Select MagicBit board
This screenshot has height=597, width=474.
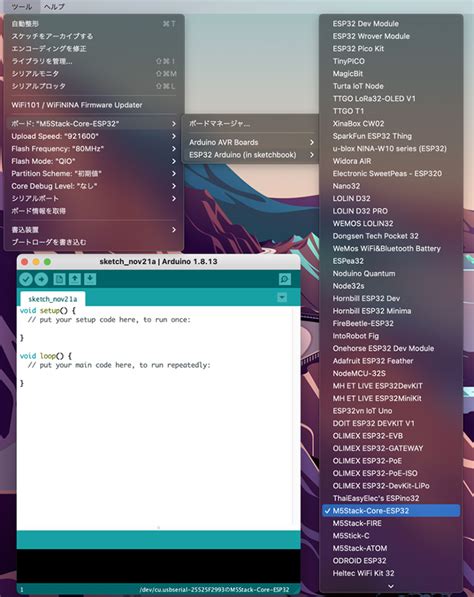pyautogui.click(x=391, y=74)
